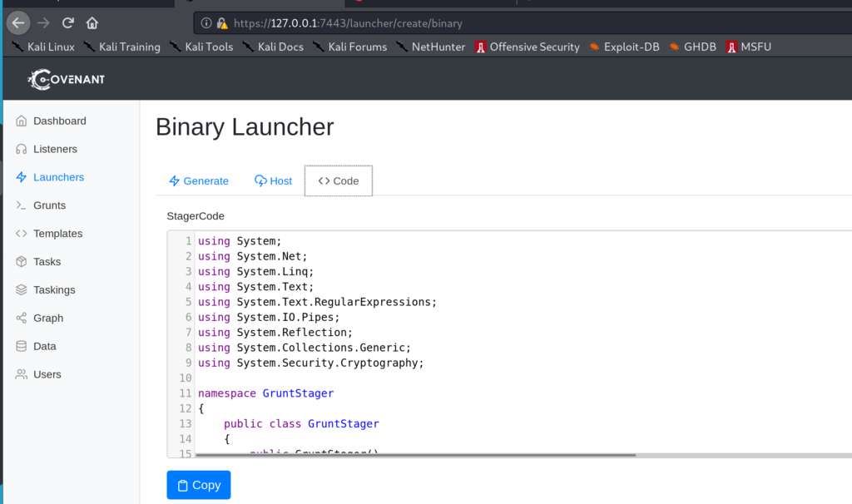The width and height of the screenshot is (852, 504).
Task: Switch to the Host tab
Action: (x=273, y=180)
